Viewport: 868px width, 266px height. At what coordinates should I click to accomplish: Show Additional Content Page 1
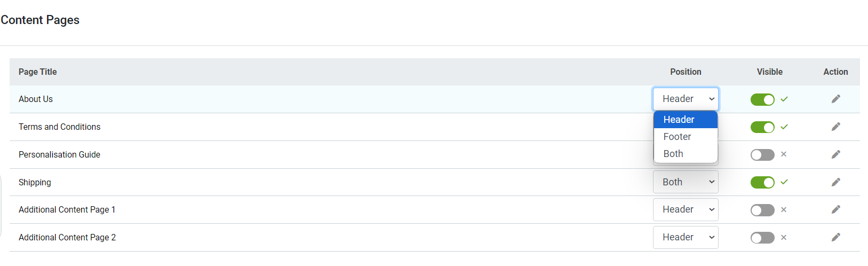762,210
